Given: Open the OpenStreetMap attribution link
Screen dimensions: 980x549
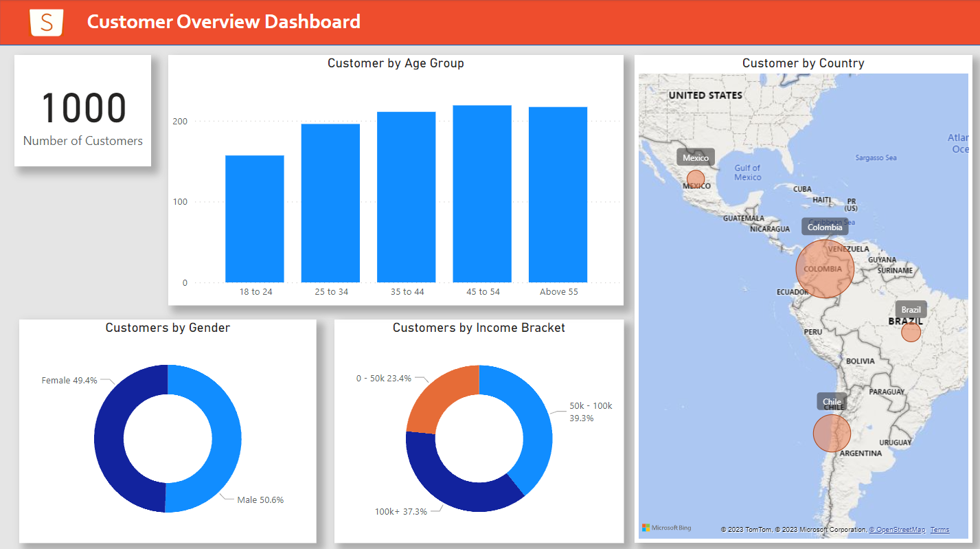Looking at the screenshot, I should (x=897, y=529).
